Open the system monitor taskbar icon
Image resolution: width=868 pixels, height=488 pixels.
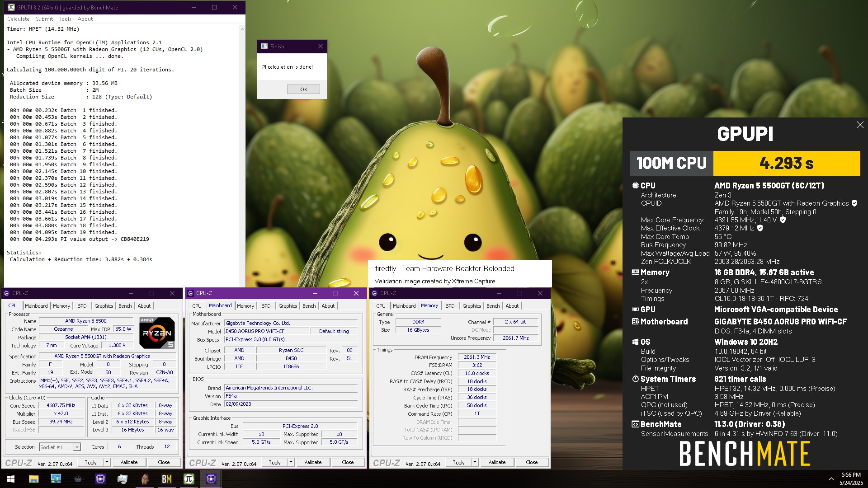[122, 479]
